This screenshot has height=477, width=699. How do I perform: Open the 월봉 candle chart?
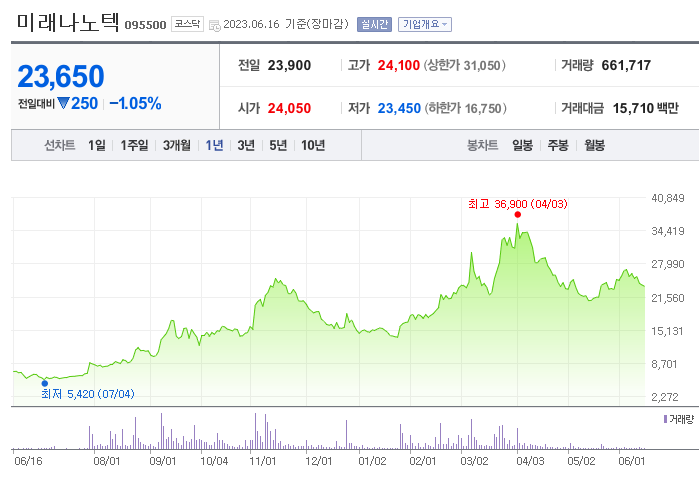click(x=595, y=145)
